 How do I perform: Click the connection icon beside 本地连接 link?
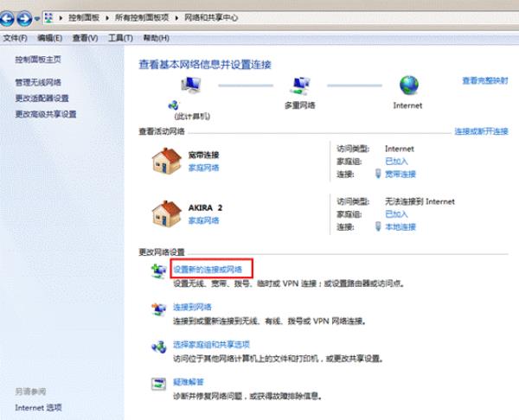[378, 226]
